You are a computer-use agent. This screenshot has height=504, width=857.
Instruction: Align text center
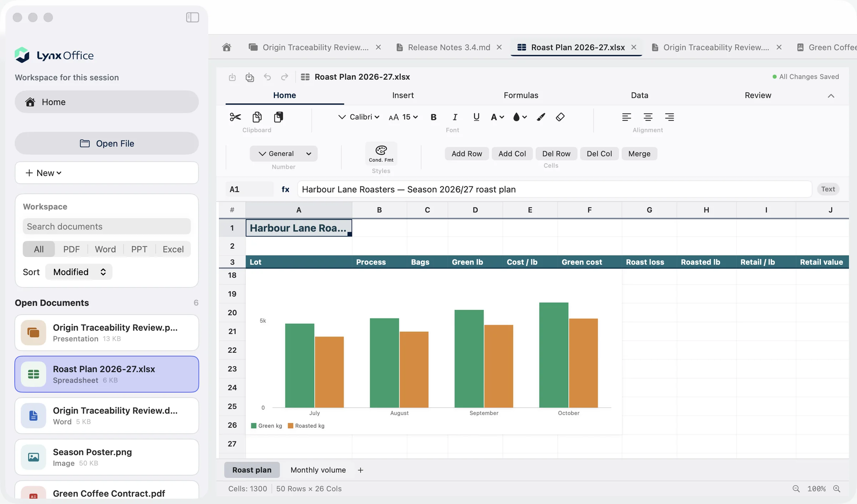tap(648, 117)
